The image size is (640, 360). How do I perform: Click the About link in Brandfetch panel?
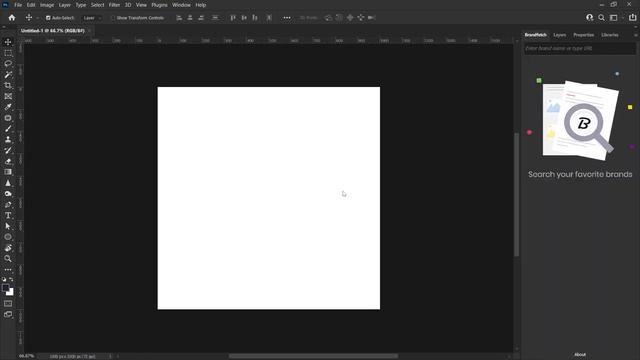pyautogui.click(x=580, y=355)
